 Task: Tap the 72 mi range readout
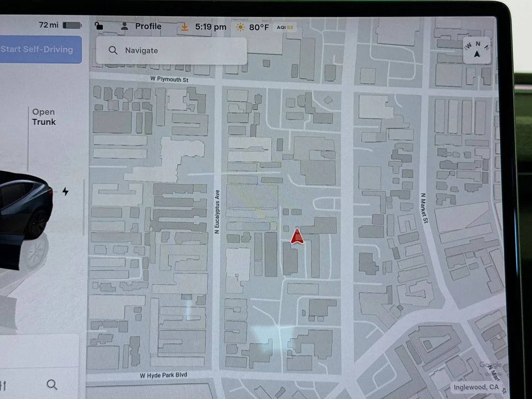(x=48, y=25)
